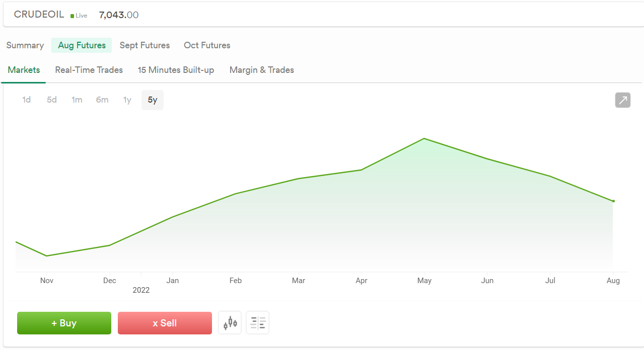Switch chart range to 6m
The image size is (644, 350).
pyautogui.click(x=102, y=100)
